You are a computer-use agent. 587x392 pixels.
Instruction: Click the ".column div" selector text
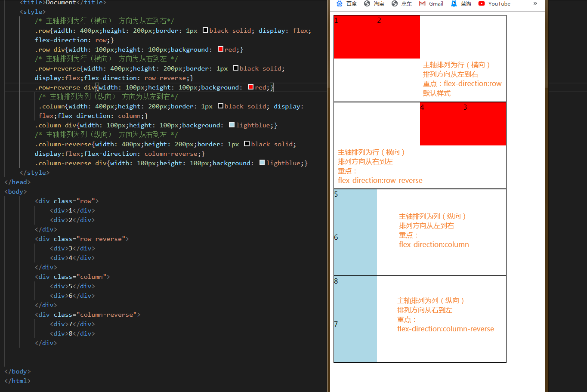coord(56,125)
